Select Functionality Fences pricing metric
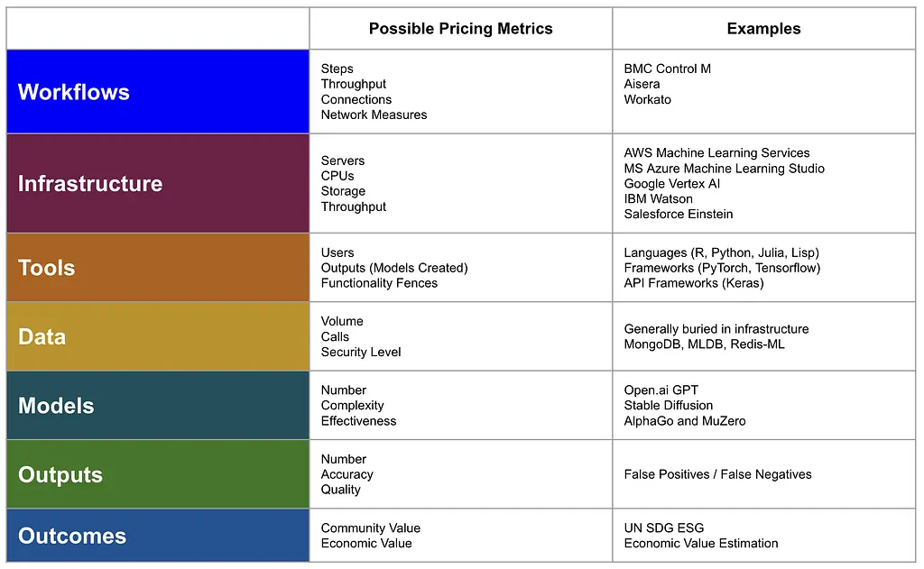The width and height of the screenshot is (924, 569). [x=379, y=283]
